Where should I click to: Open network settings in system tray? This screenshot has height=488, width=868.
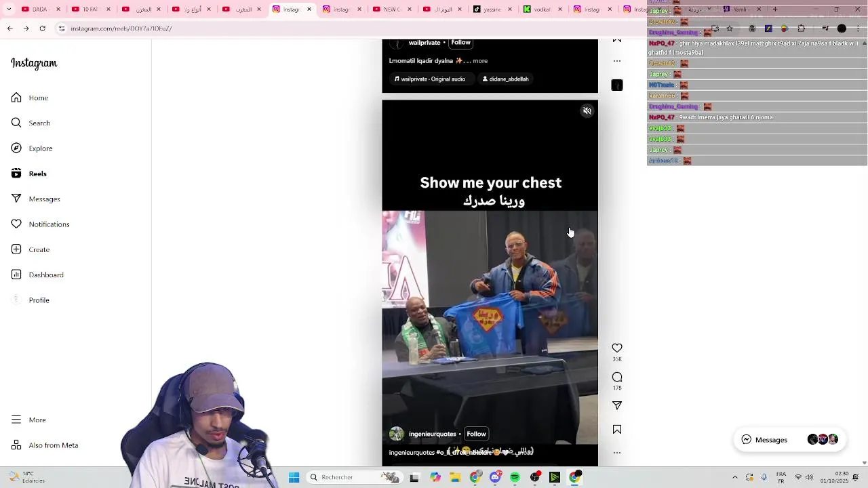coord(798,477)
